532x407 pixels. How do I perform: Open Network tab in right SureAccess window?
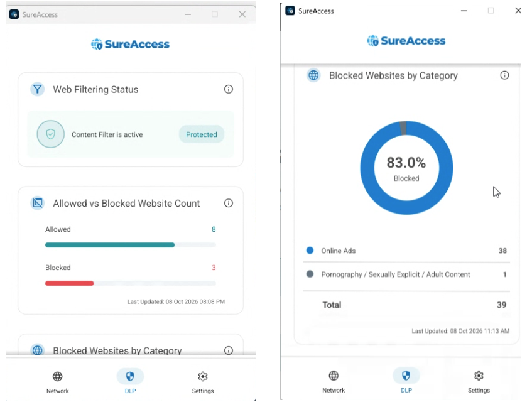(x=334, y=381)
